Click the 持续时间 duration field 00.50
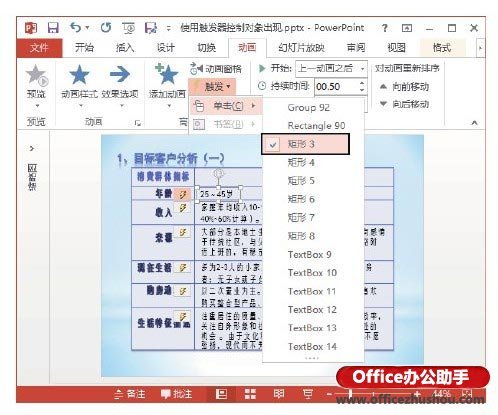This screenshot has width=498, height=415. pyautogui.click(x=336, y=87)
